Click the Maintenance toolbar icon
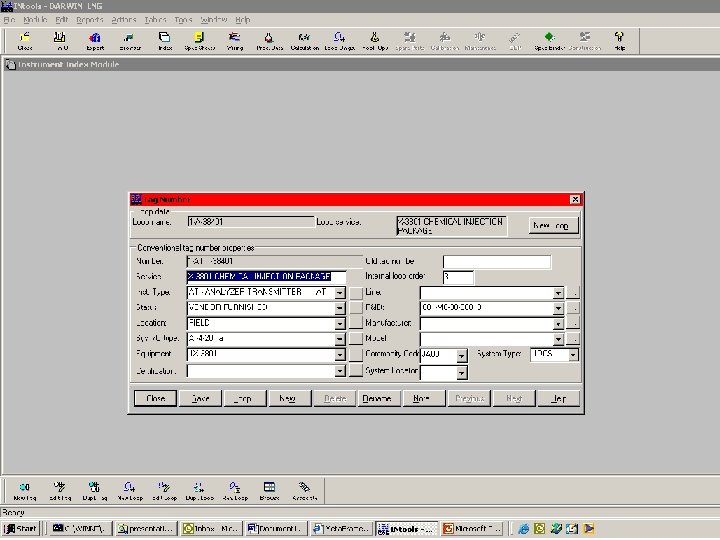This screenshot has width=720, height=540. coord(480,41)
